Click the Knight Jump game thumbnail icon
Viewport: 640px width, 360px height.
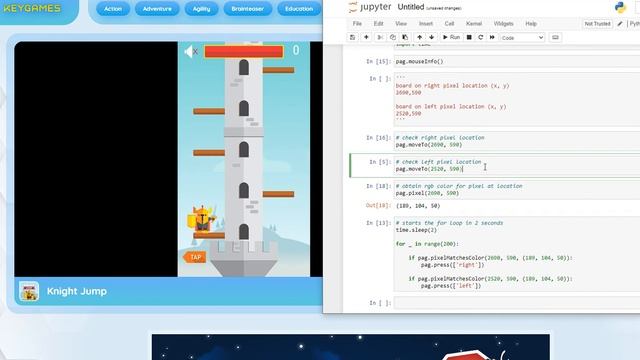tap(29, 291)
